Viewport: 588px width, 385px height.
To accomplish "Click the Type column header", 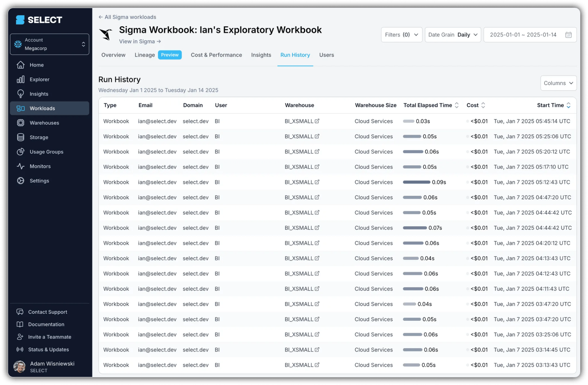I will pos(110,105).
